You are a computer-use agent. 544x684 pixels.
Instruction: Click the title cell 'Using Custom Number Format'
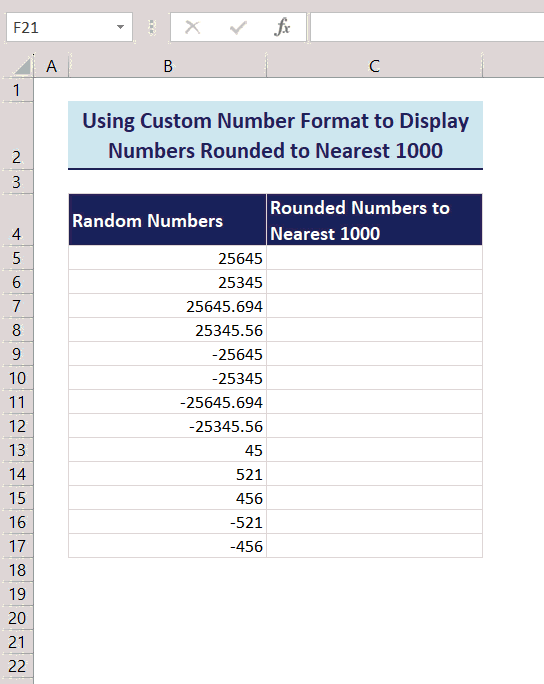275,135
